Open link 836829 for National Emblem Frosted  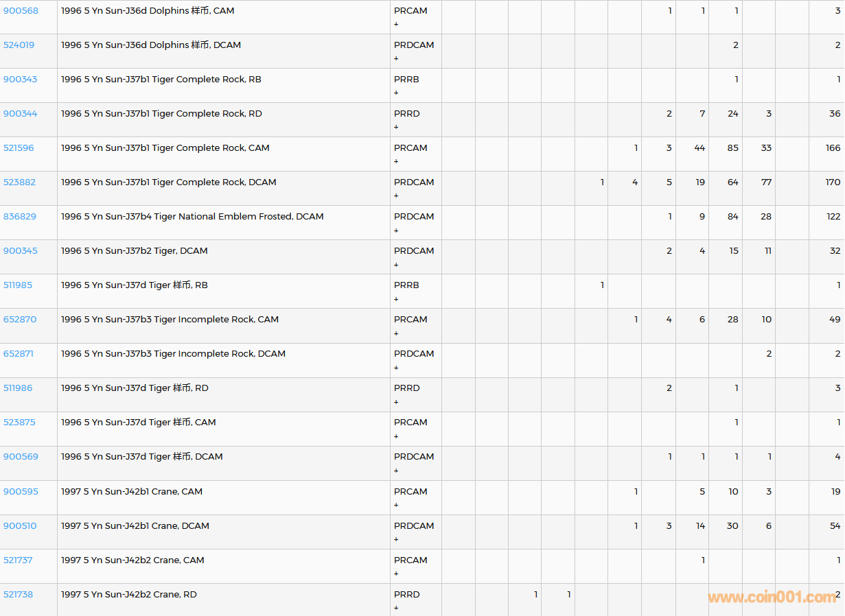(21, 217)
